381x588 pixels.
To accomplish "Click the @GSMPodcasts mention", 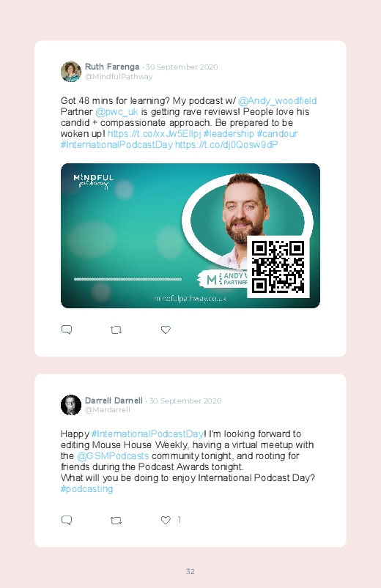I will [x=113, y=456].
